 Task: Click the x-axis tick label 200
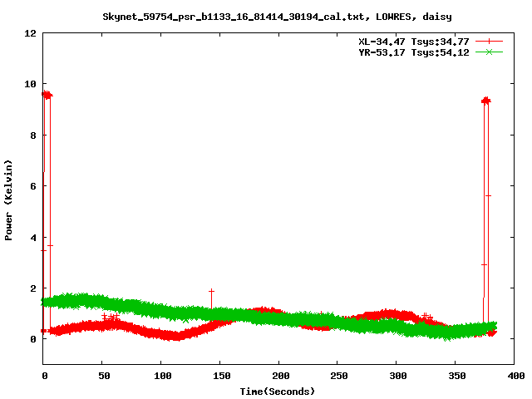coord(281,376)
